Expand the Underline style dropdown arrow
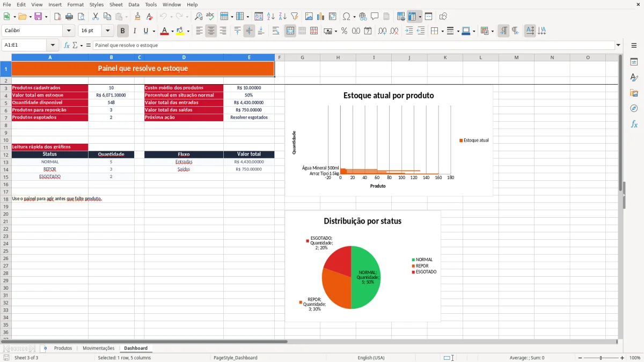Screen dimensions: 644x362 [153, 31]
